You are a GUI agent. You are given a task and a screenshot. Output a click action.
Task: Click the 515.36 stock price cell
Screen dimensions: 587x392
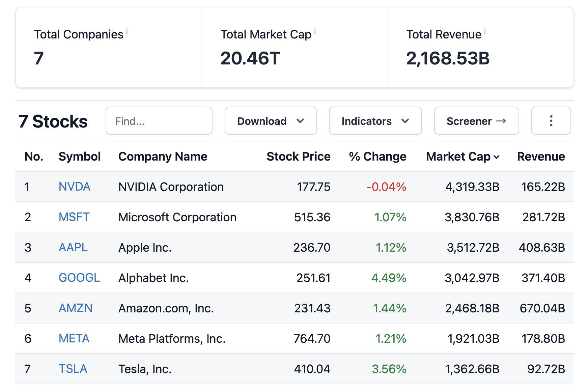pyautogui.click(x=312, y=217)
